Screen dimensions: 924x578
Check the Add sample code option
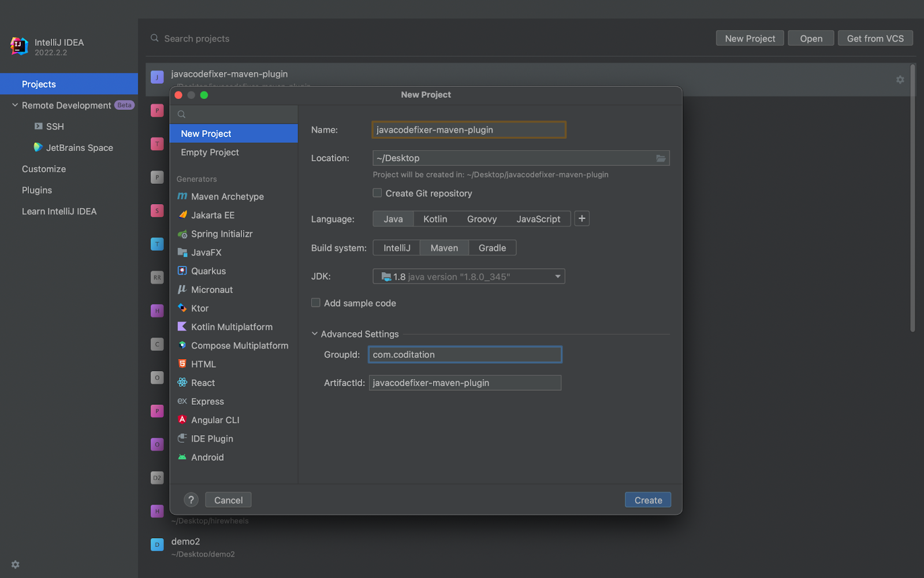[x=316, y=303]
